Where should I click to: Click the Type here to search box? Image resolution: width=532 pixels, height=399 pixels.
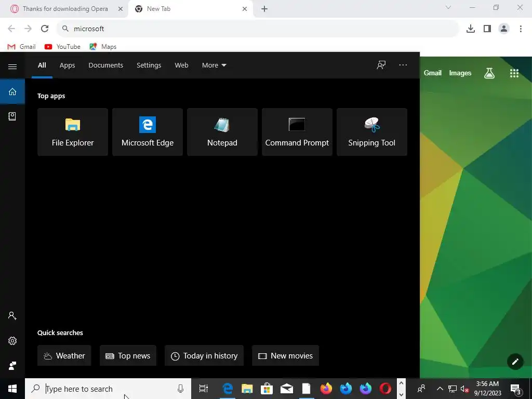click(108, 389)
